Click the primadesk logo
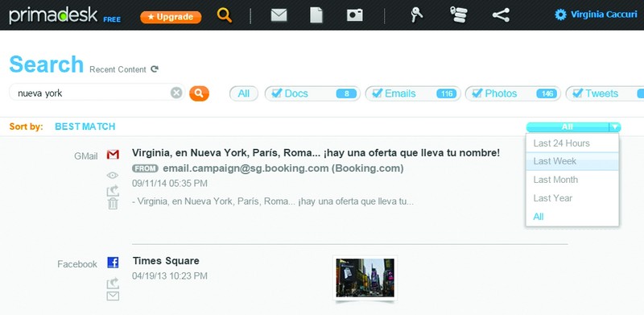The image size is (644, 315). click(x=53, y=15)
